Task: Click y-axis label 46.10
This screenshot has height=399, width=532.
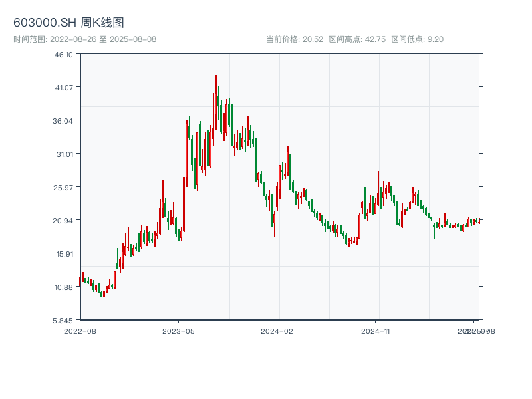Action: coord(63,55)
